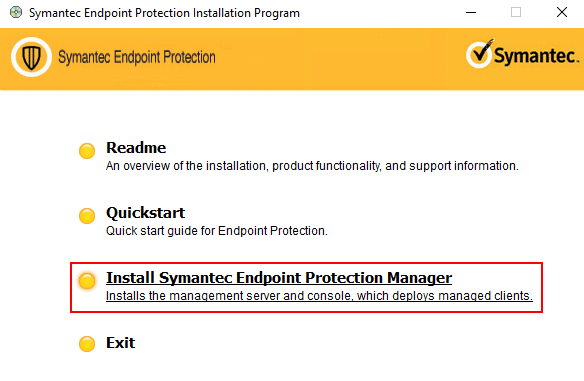This screenshot has height=381, width=584.
Task: Click the yellow bullet beside Quickstart
Action: 87,216
